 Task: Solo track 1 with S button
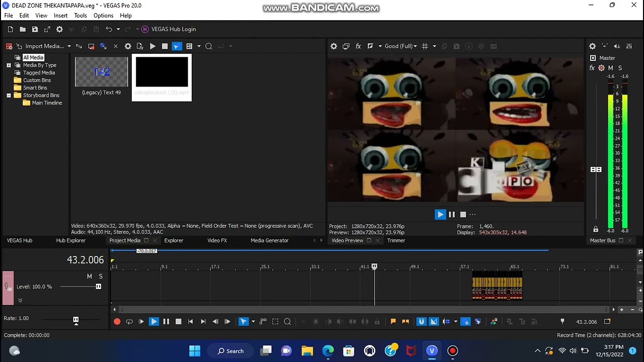click(x=101, y=276)
